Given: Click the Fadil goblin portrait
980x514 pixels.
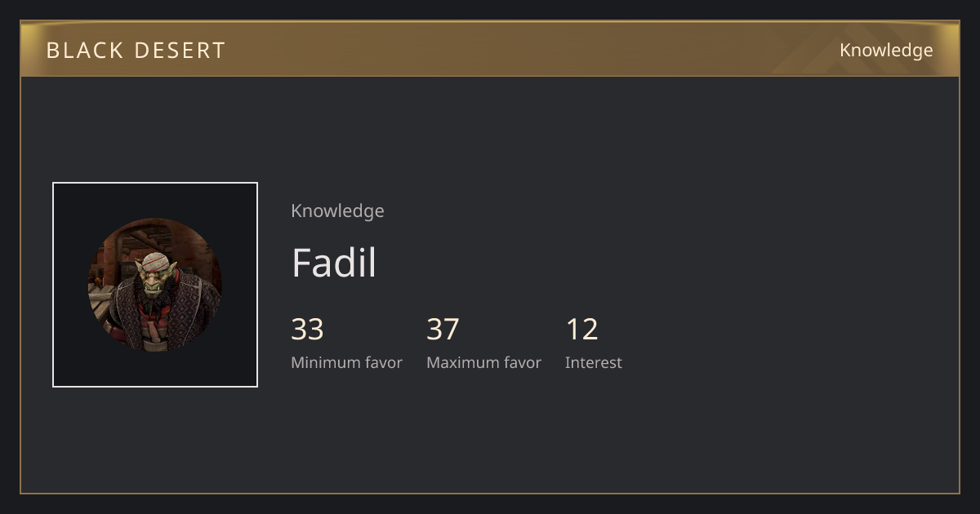Looking at the screenshot, I should [155, 285].
